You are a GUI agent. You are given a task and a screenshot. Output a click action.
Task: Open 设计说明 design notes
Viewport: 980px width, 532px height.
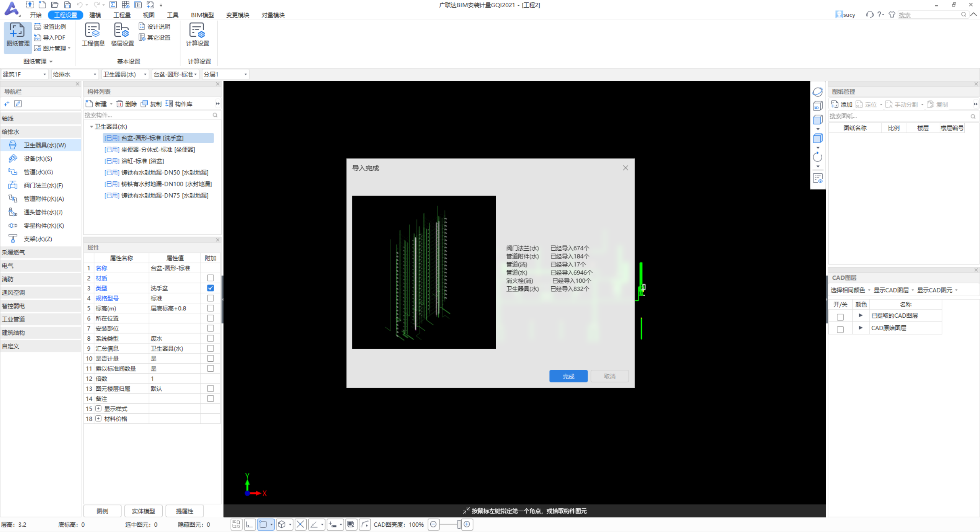(155, 26)
